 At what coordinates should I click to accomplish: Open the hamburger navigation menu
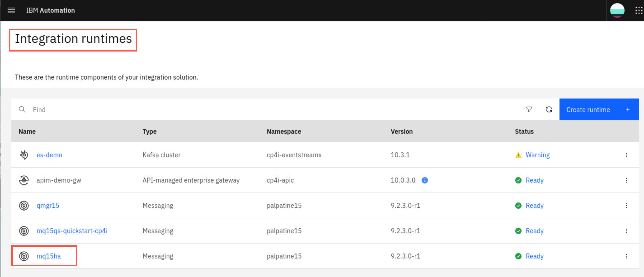(11, 10)
